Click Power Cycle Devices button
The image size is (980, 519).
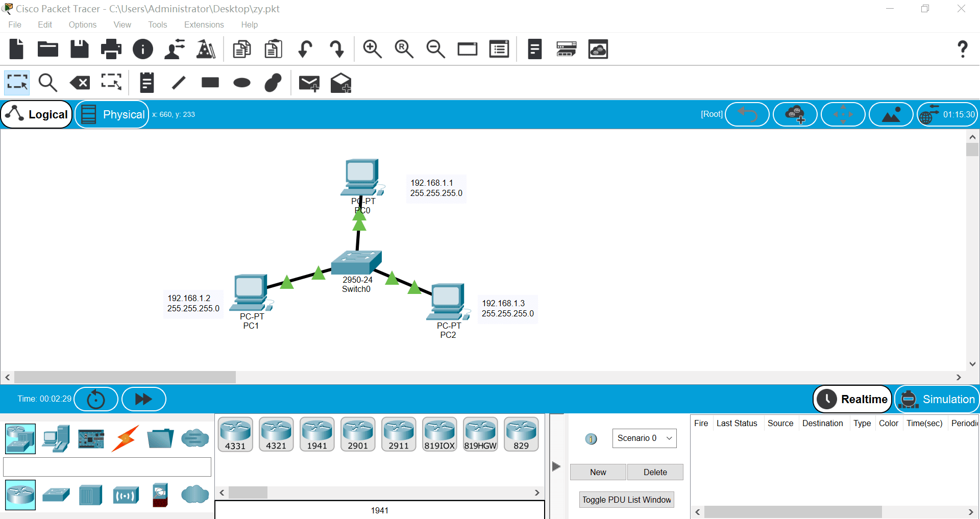pos(96,399)
